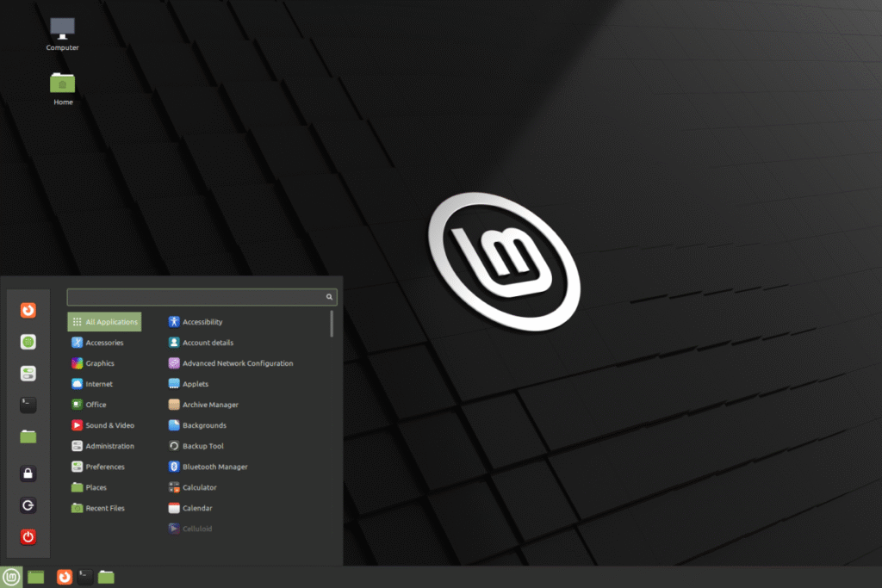Select the Computer desktop icon
Screen dimensions: 882x588
(x=62, y=34)
